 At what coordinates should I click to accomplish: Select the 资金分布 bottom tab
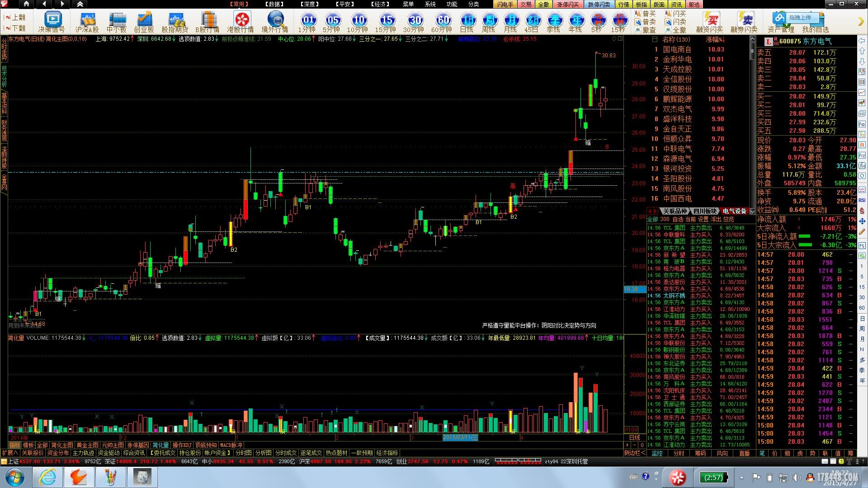[58, 453]
